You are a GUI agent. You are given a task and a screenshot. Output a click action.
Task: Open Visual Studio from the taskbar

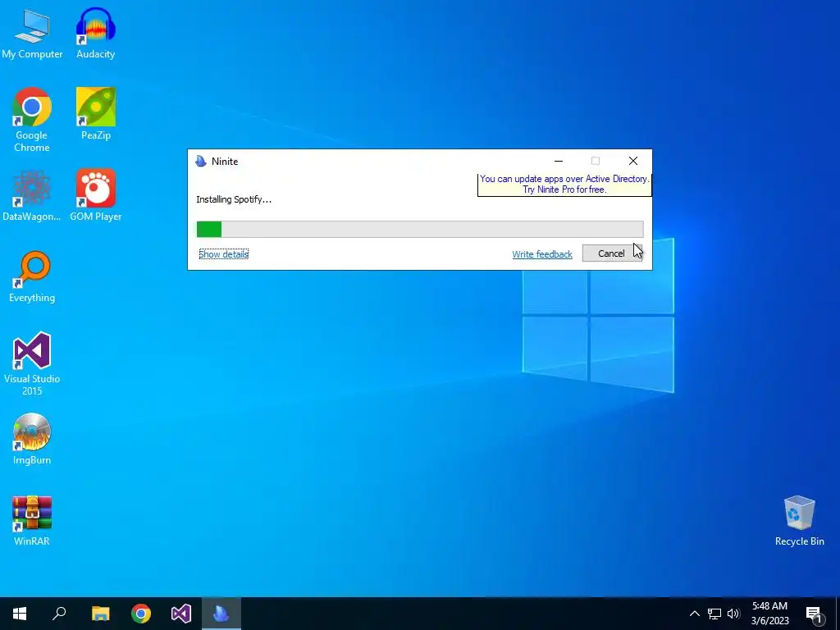click(181, 614)
